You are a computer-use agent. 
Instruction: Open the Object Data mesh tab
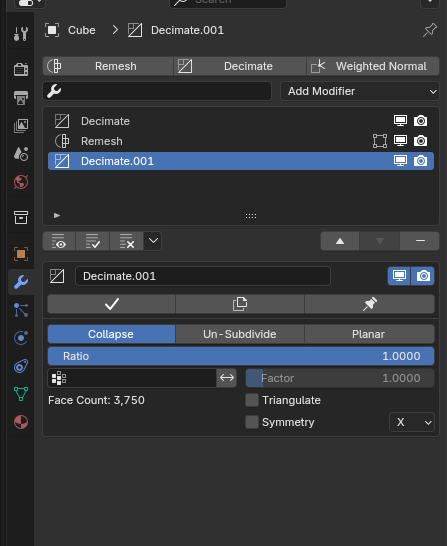pos(21,394)
